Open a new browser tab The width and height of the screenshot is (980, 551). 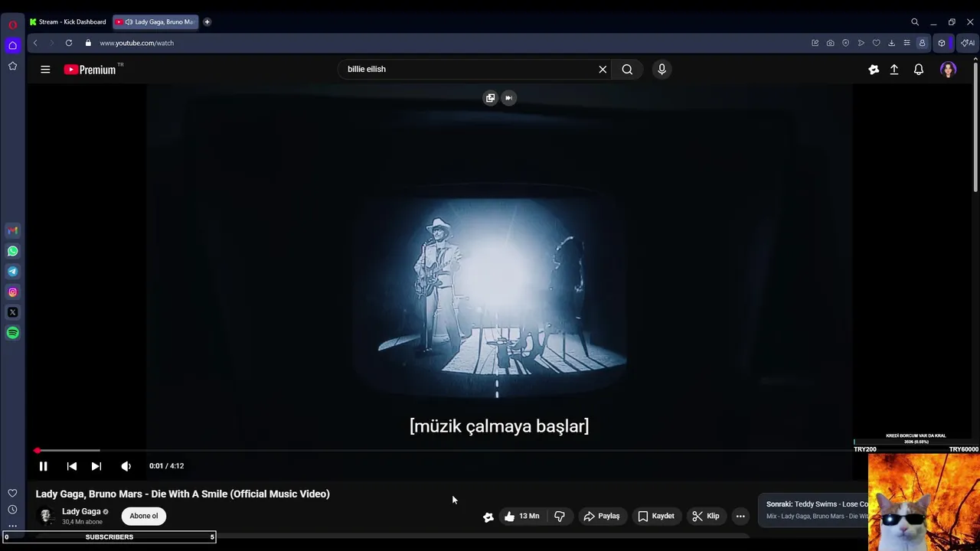(207, 22)
